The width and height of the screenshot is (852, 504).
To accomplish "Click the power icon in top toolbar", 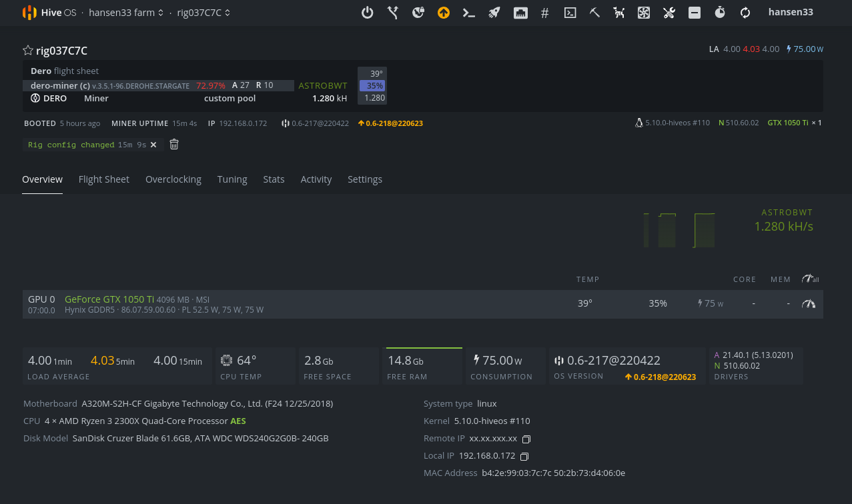I will [367, 13].
